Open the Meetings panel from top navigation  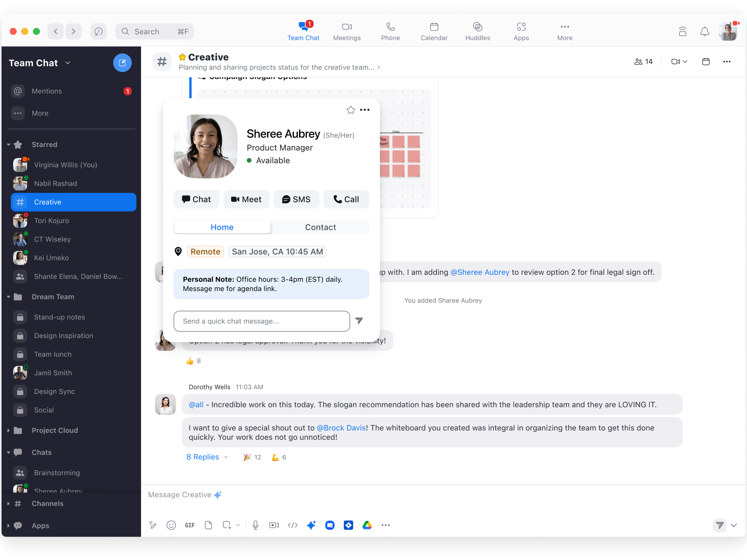pos(347,31)
